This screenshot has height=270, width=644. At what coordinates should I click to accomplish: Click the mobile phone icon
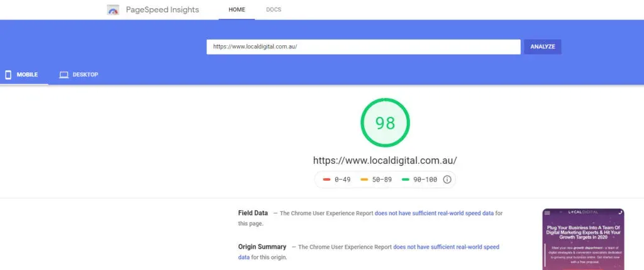8,75
